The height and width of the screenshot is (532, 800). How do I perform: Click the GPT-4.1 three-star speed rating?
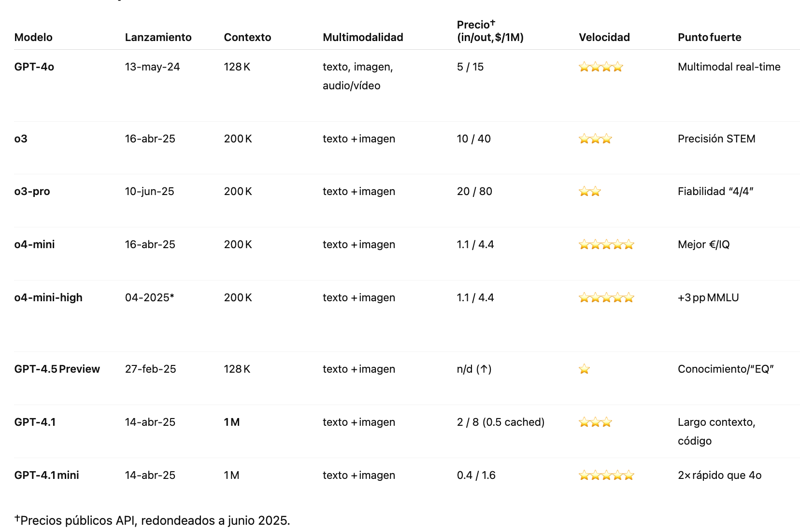pyautogui.click(x=596, y=422)
